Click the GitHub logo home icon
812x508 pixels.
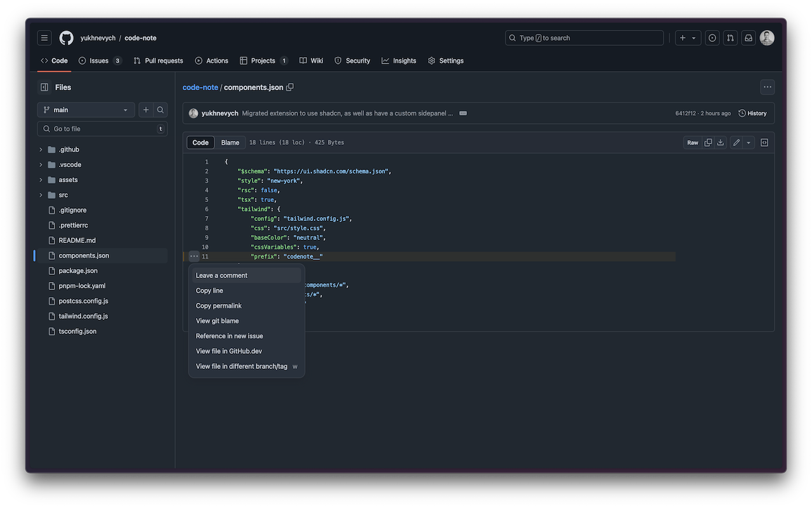coord(67,38)
